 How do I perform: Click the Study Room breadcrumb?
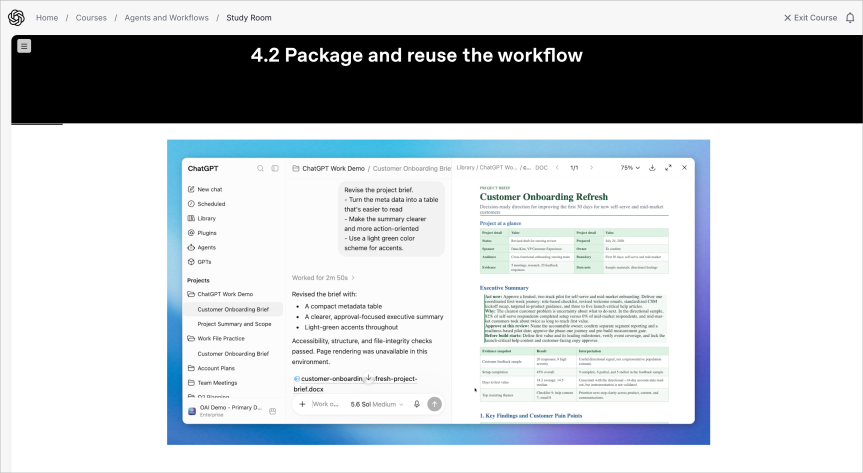[x=249, y=18]
